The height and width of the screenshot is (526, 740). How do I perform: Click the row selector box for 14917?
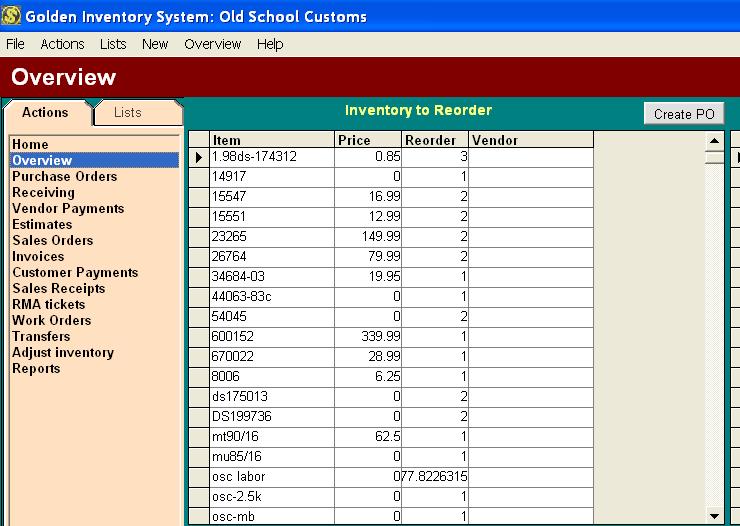[x=199, y=177]
